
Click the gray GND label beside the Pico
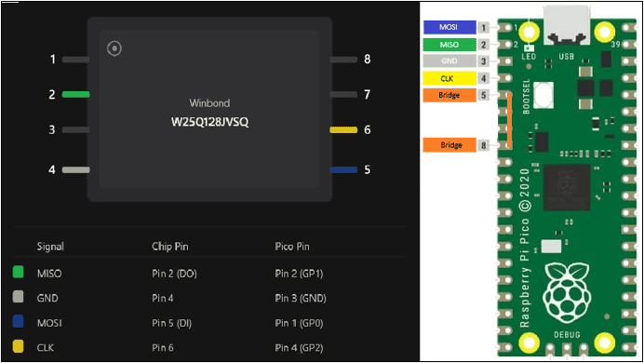pyautogui.click(x=449, y=60)
